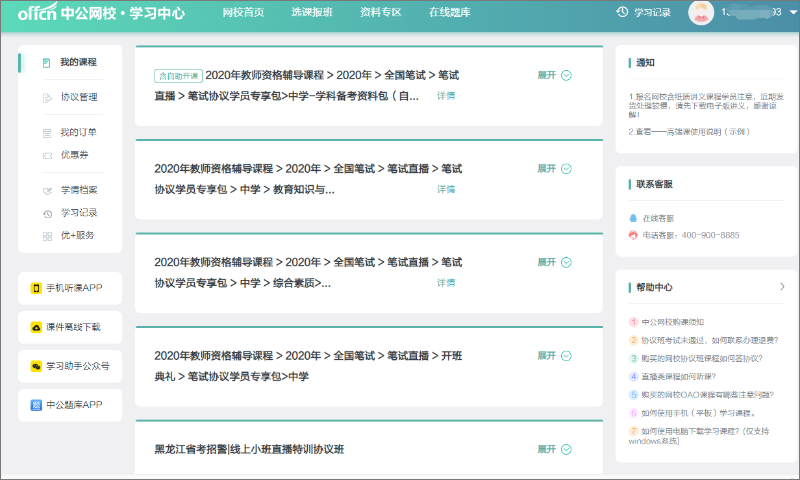Click the 优+服务 grid icon
Image resolution: width=800 pixels, height=480 pixels.
click(x=46, y=236)
